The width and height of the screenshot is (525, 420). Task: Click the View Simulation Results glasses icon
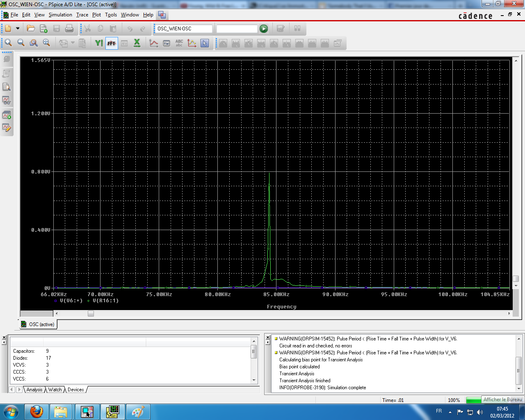pyautogui.click(x=7, y=100)
